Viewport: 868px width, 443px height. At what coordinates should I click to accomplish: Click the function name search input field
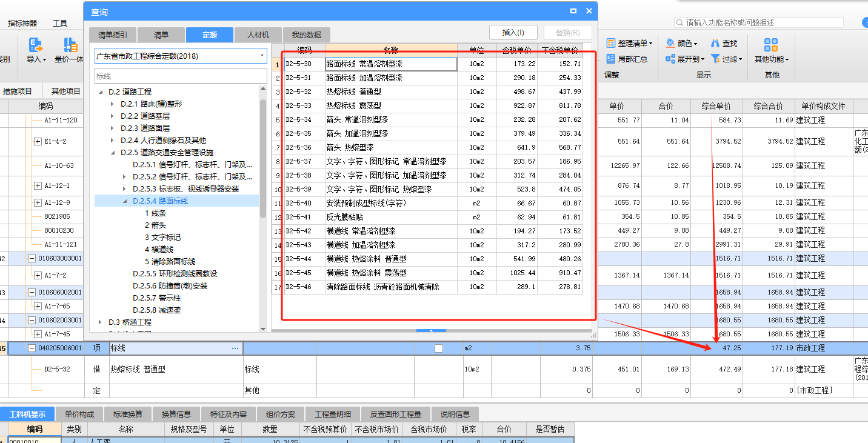(x=758, y=22)
